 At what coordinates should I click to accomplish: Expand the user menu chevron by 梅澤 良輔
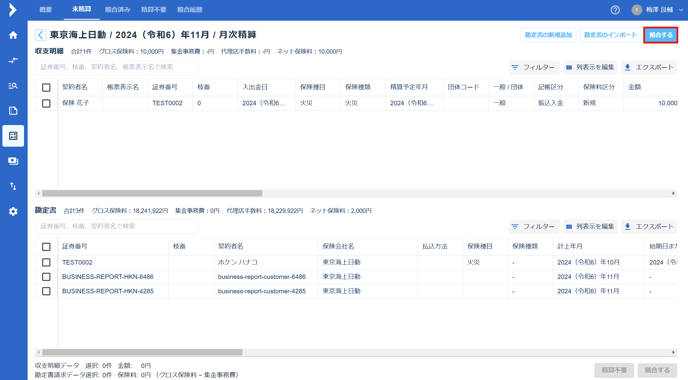(x=681, y=10)
